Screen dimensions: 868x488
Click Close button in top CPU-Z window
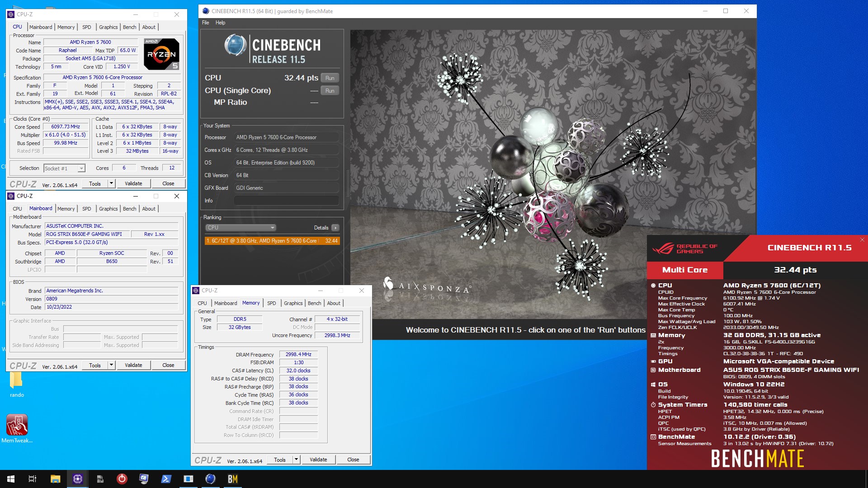[168, 183]
